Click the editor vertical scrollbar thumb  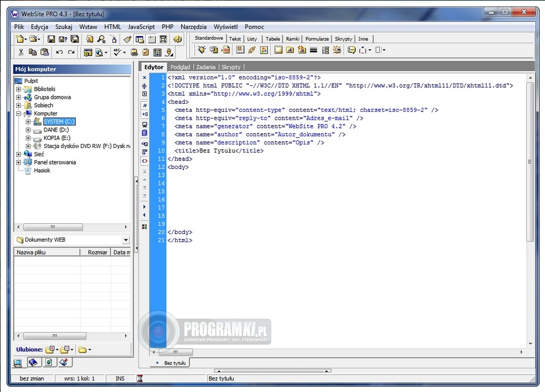[x=530, y=161]
